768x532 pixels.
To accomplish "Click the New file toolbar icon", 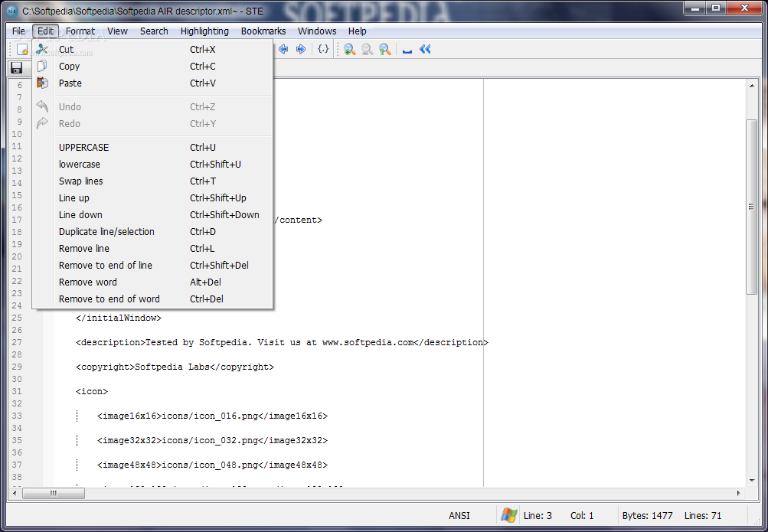I will click(x=22, y=50).
